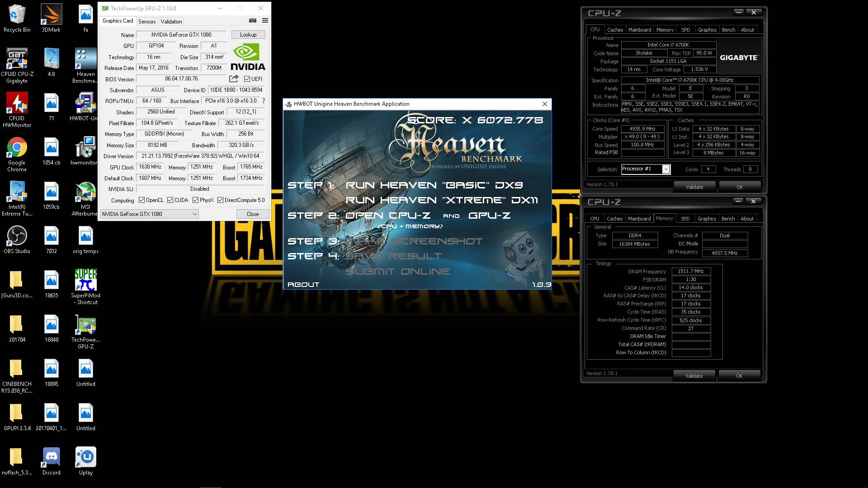Click Run Heaven "Basic" DX9
Viewport: 868px width, 488px height.
pyautogui.click(x=434, y=185)
